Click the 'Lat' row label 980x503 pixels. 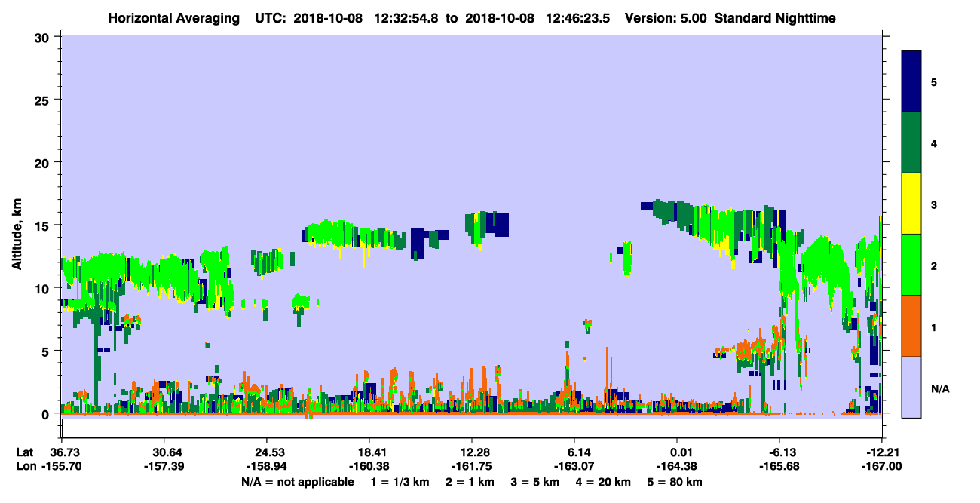coord(24,452)
